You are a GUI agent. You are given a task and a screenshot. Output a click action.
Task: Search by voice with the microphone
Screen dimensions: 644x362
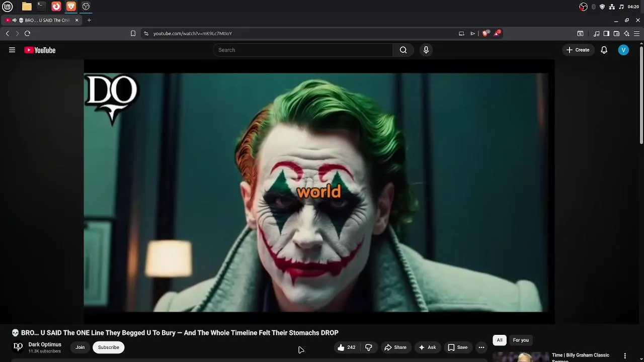[x=426, y=50]
